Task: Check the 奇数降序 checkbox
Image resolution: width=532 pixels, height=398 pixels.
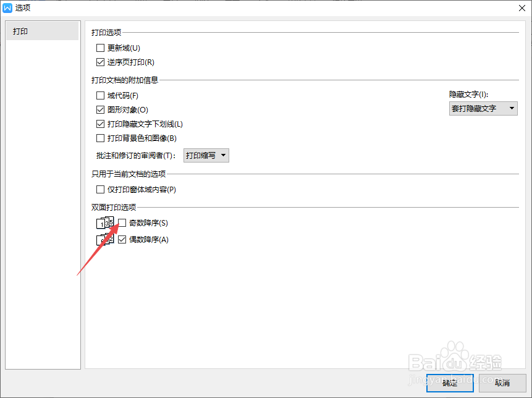Action: click(x=120, y=222)
